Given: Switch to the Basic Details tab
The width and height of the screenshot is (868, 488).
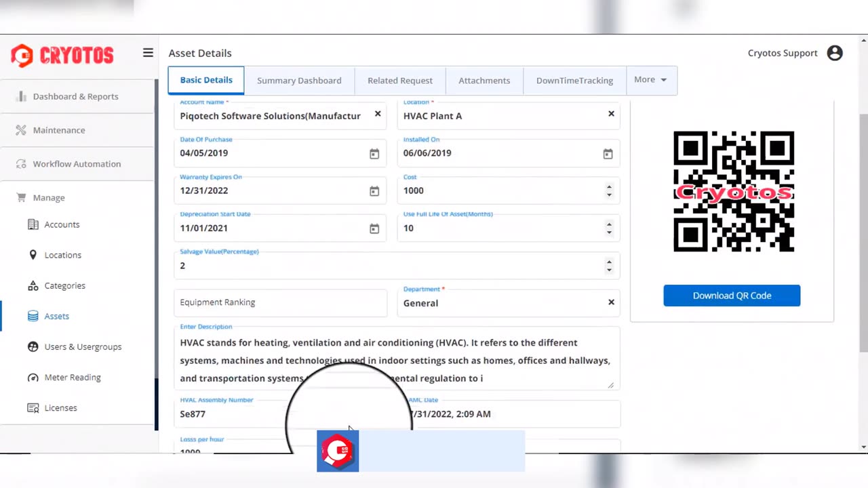Looking at the screenshot, I should pyautogui.click(x=206, y=80).
